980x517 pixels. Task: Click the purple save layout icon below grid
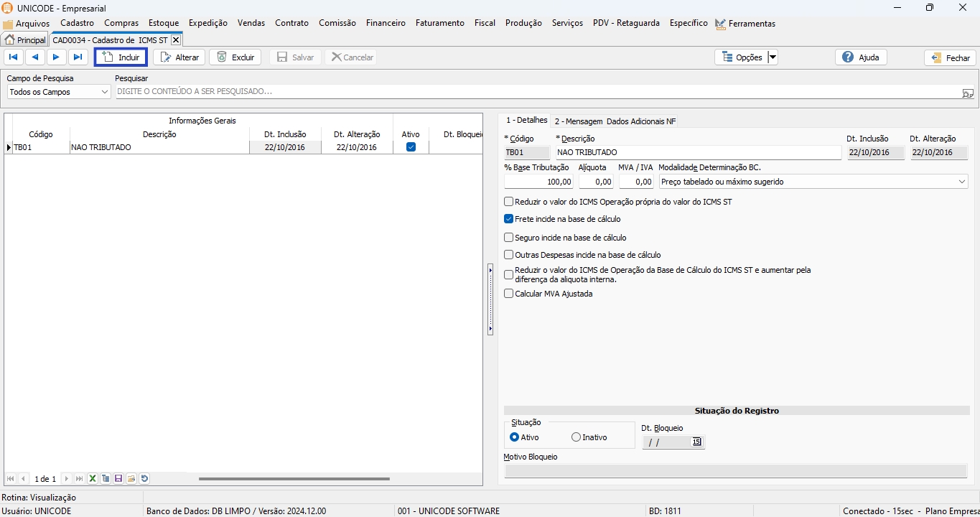click(x=118, y=479)
